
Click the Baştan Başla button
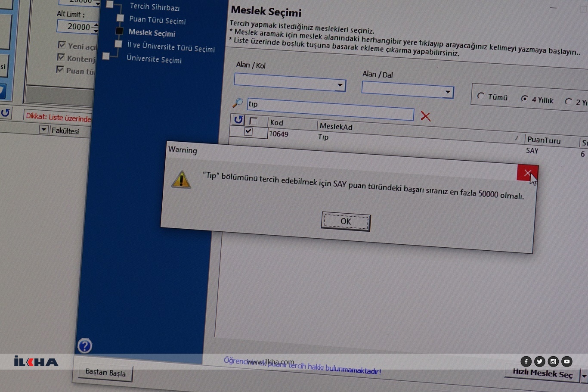click(x=105, y=373)
